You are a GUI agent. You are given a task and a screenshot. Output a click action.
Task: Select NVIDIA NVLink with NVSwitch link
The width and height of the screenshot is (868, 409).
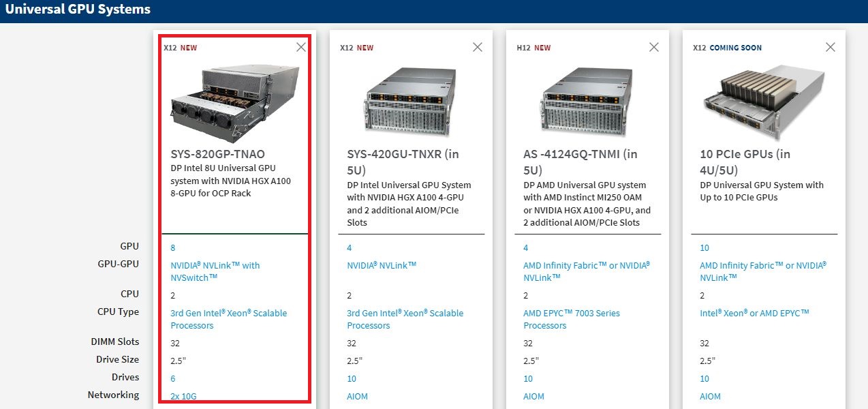tap(215, 271)
